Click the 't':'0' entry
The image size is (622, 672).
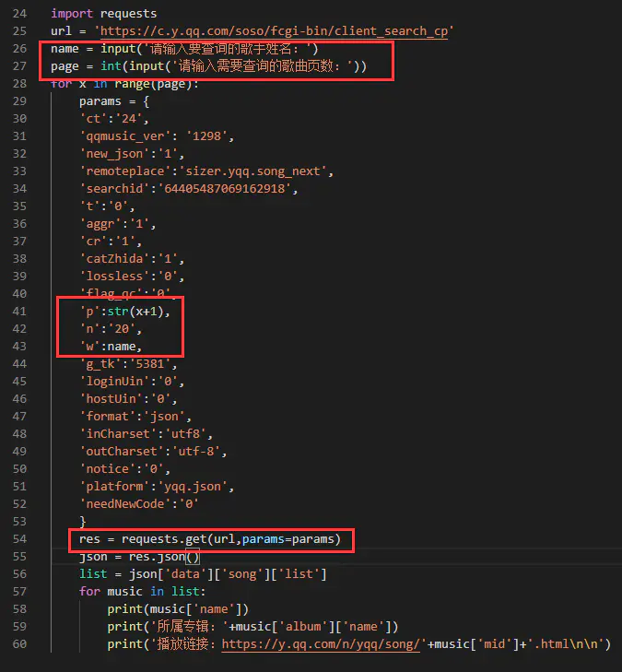click(x=108, y=206)
